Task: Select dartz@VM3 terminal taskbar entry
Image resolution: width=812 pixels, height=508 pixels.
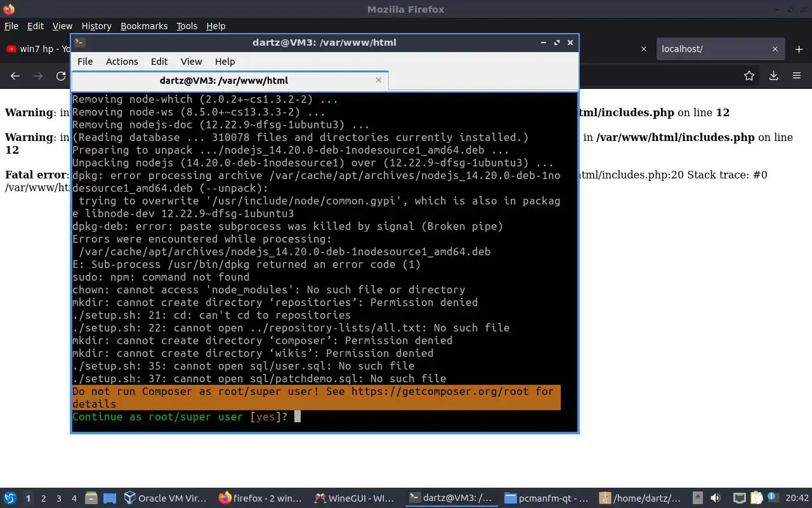Action: coord(451,498)
